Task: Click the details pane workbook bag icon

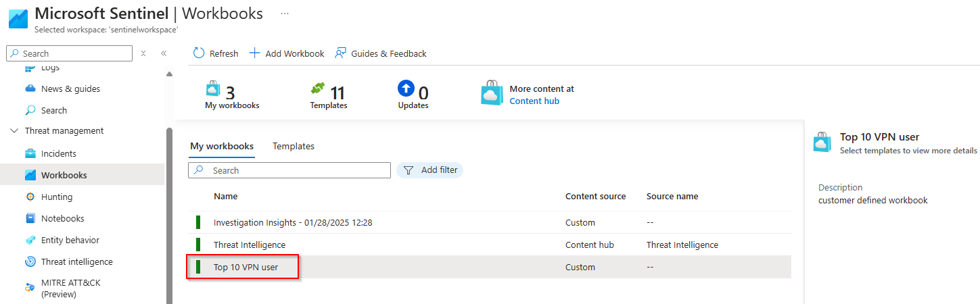Action: 822,142
